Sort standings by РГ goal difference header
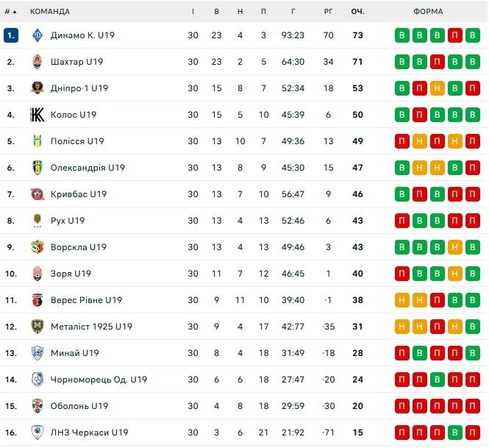Screen dimensions: 489x448 [x=328, y=11]
